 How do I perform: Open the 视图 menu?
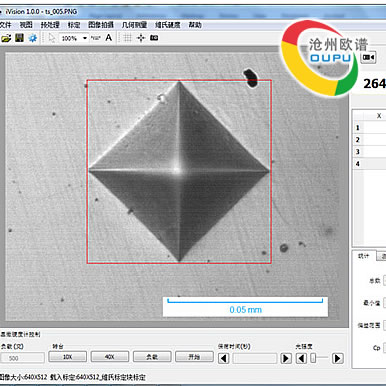pos(26,25)
